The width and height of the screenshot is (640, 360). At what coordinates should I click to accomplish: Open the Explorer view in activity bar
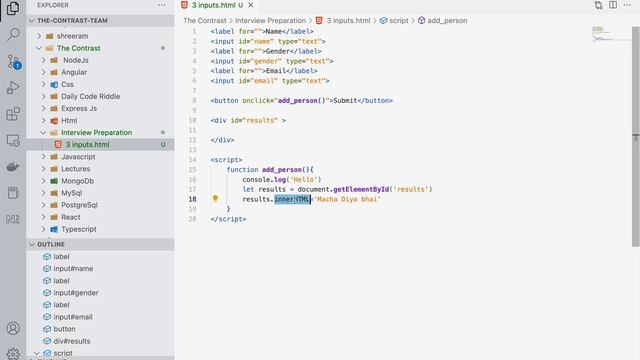pyautogui.click(x=13, y=8)
